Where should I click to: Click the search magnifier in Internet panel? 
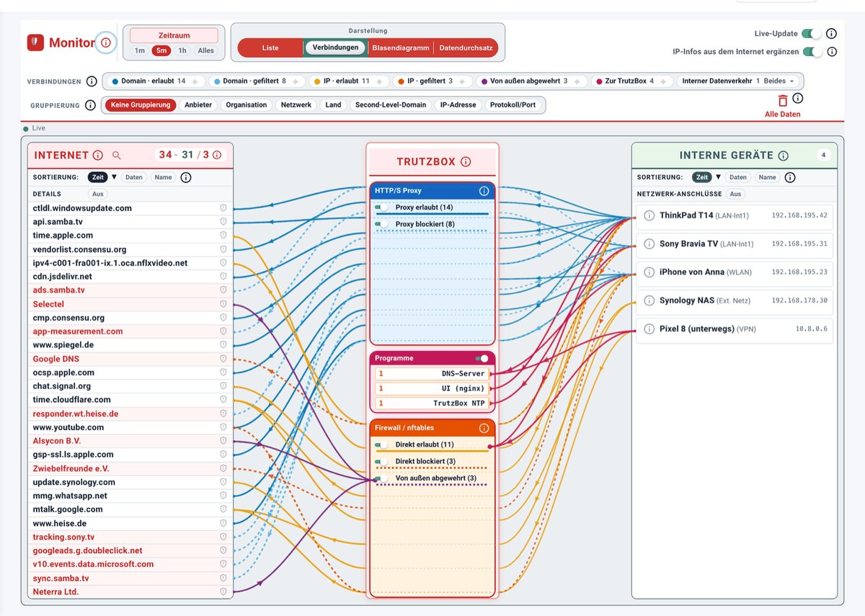[x=117, y=155]
